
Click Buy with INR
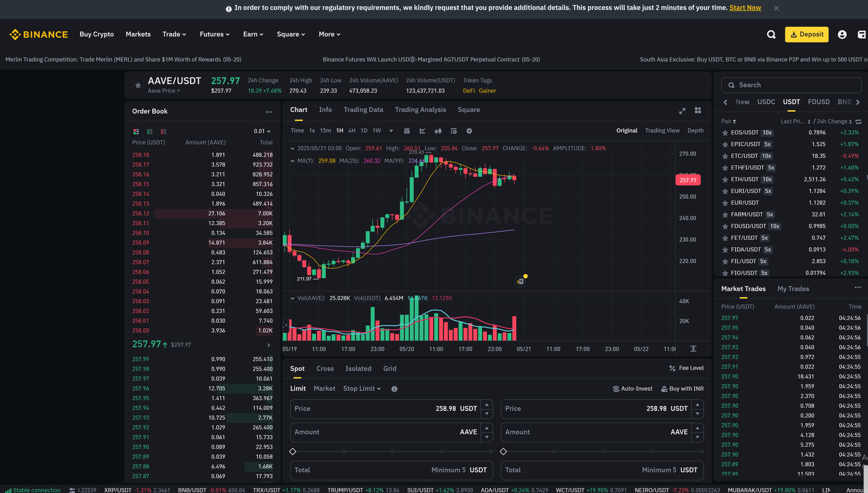pos(683,389)
